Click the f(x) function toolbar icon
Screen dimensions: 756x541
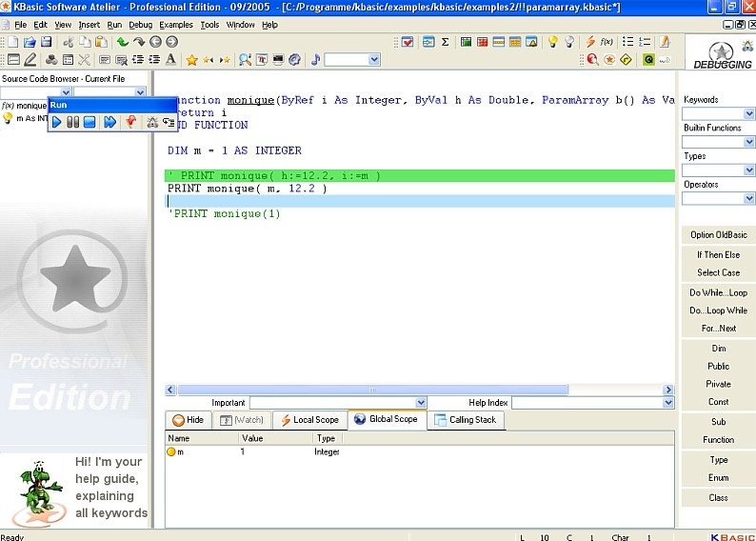[x=607, y=42]
